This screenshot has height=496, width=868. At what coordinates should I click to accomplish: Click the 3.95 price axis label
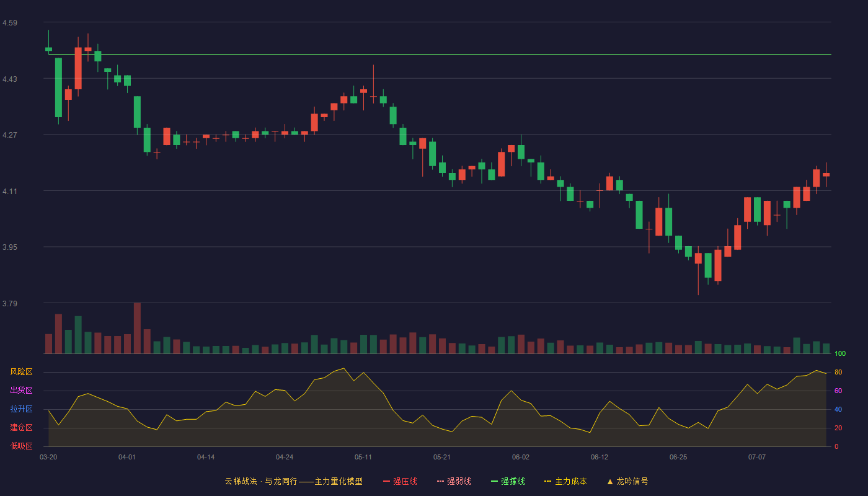tap(10, 247)
